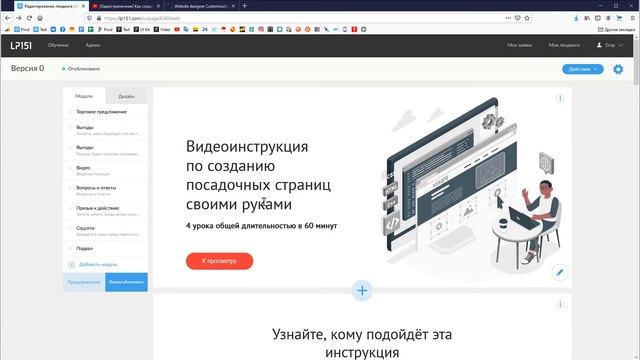
Task: Switch to the Модули tab
Action: tap(84, 96)
